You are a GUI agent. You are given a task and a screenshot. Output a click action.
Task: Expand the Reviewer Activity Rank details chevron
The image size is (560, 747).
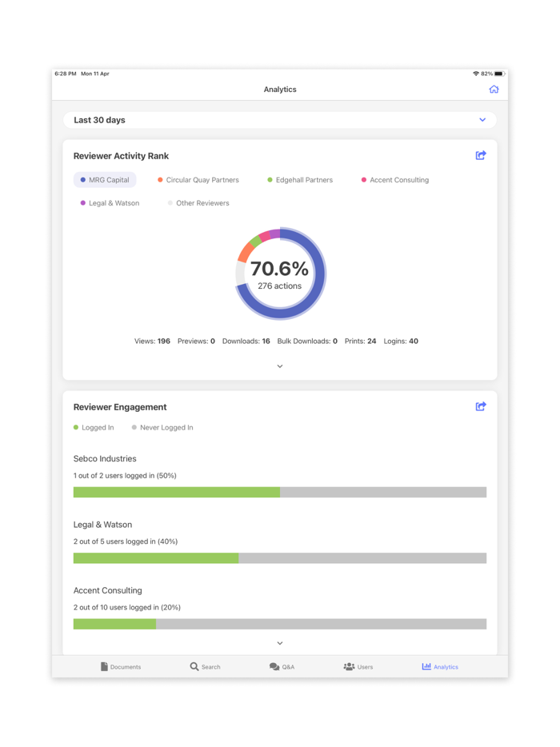coord(280,366)
